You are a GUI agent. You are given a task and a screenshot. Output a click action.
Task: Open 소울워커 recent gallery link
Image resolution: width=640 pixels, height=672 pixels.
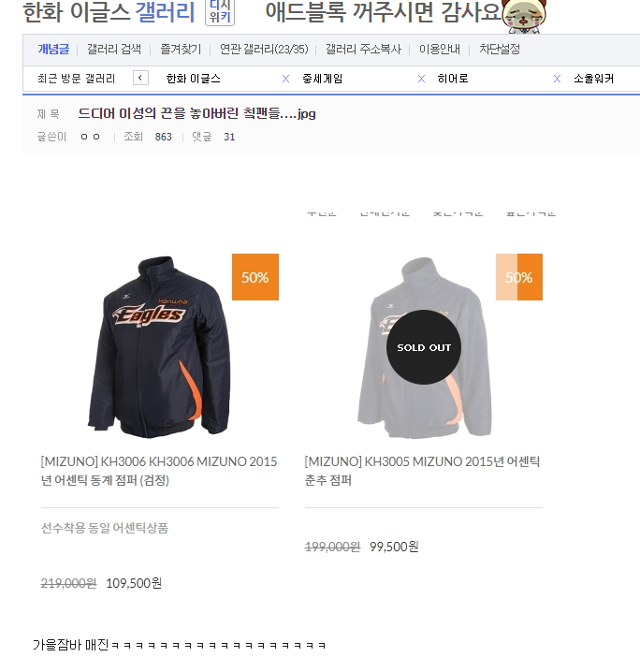pyautogui.click(x=594, y=79)
